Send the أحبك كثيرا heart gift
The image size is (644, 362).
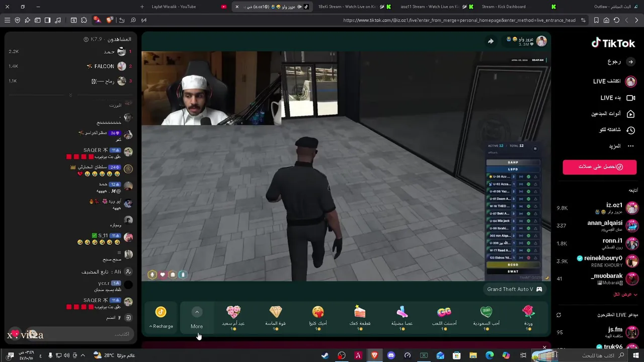pyautogui.click(x=318, y=317)
